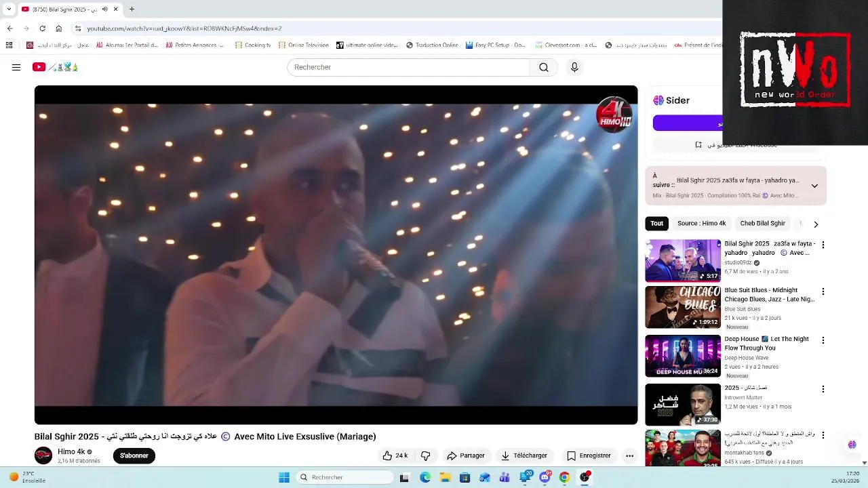Click the taskbar Rechercher search box
Image resolution: width=868 pixels, height=488 pixels.
tap(346, 477)
